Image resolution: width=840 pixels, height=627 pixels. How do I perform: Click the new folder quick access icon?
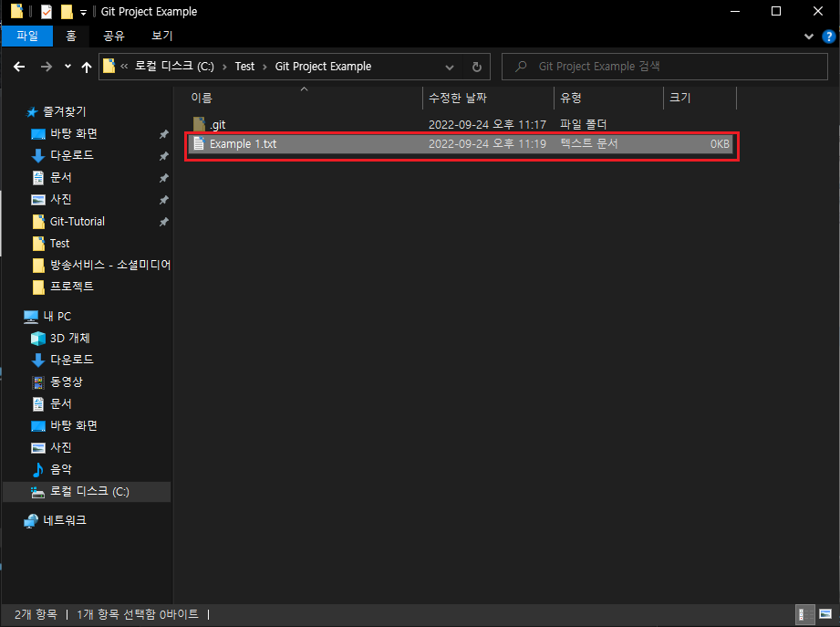pos(67,11)
